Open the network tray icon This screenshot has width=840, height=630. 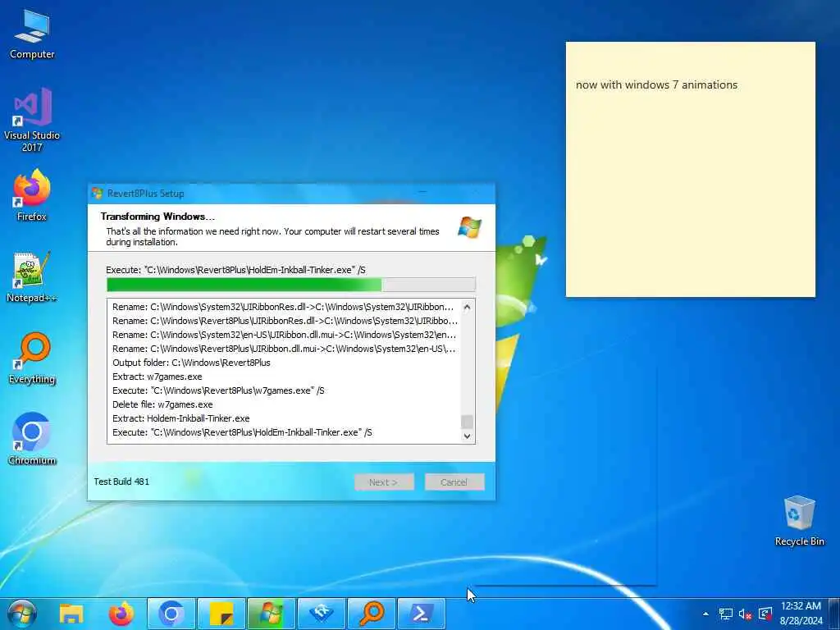(726, 614)
